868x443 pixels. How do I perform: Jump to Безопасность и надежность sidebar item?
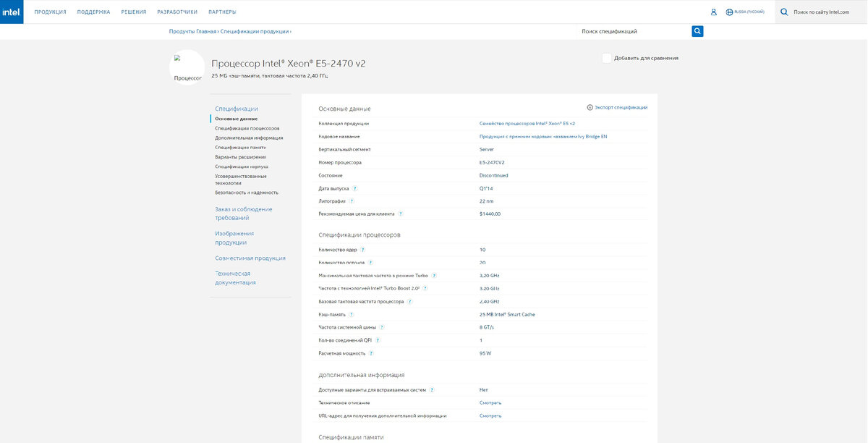point(247,193)
